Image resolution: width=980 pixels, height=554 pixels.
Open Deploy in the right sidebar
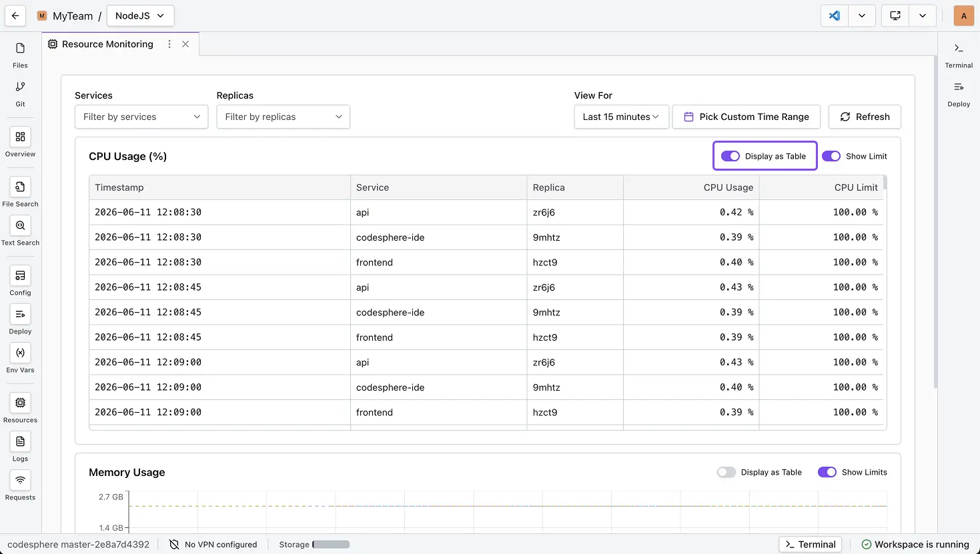pos(959,94)
